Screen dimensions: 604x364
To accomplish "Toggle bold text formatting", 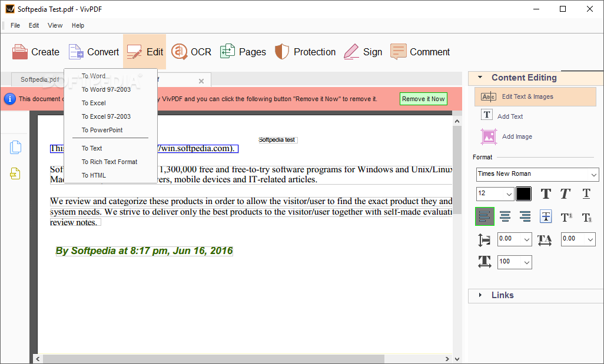I will 546,193.
